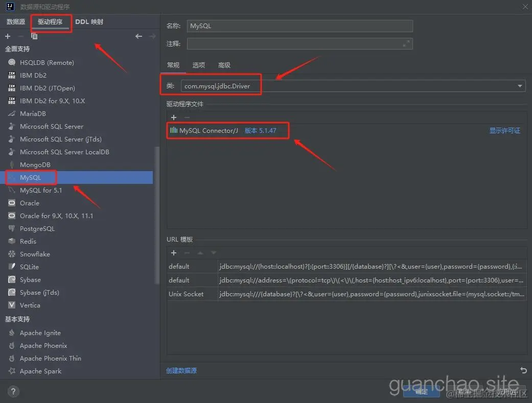Click the reset changes undo icon
The image size is (532, 403).
523,370
